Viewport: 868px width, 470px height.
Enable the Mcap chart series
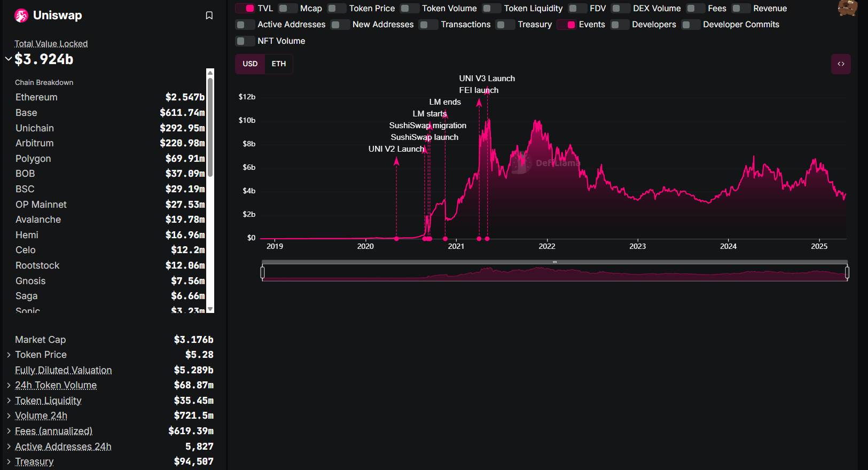[x=288, y=9]
